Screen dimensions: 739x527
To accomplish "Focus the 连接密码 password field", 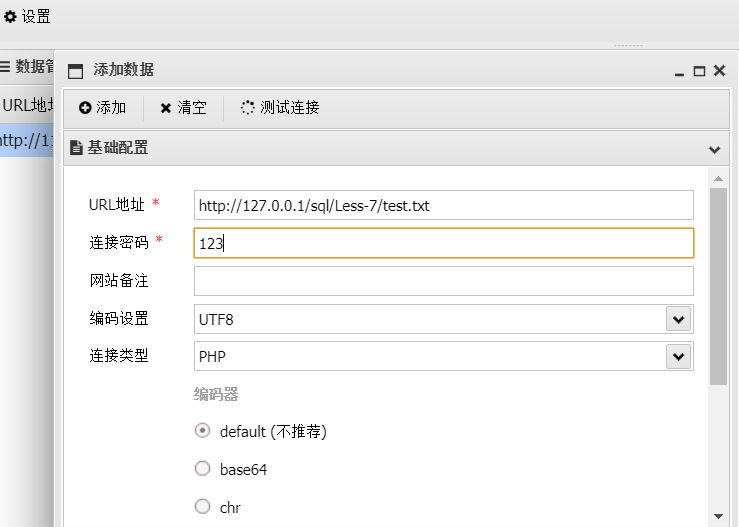I will click(x=443, y=243).
